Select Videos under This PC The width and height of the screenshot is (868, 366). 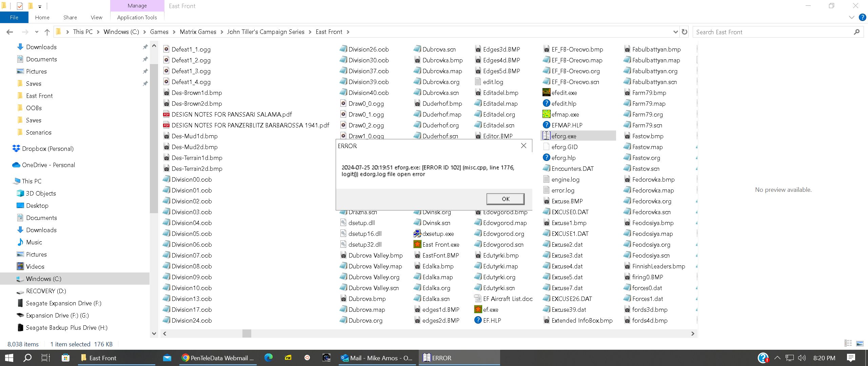[35, 267]
